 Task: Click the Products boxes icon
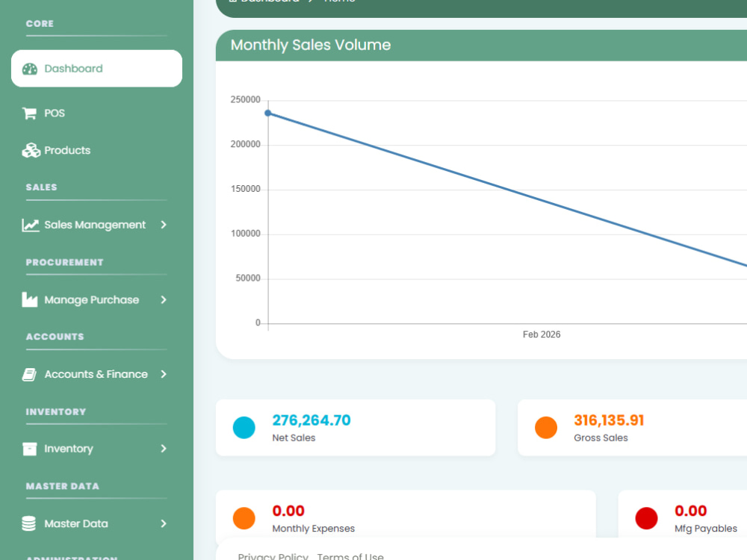(31, 151)
